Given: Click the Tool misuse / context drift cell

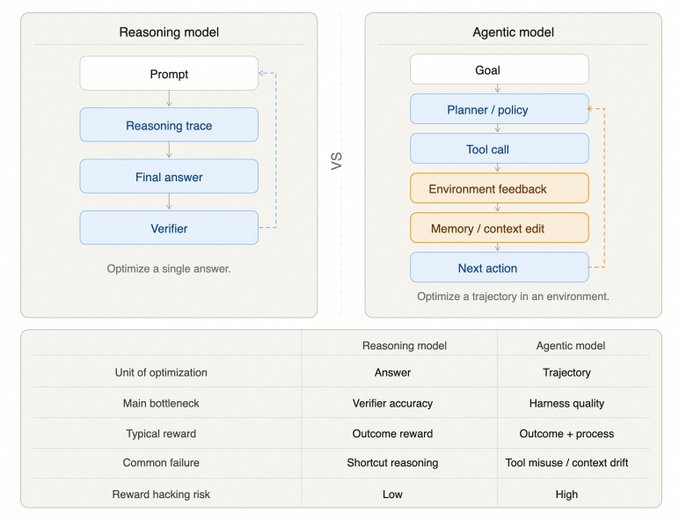Looking at the screenshot, I should pos(567,463).
